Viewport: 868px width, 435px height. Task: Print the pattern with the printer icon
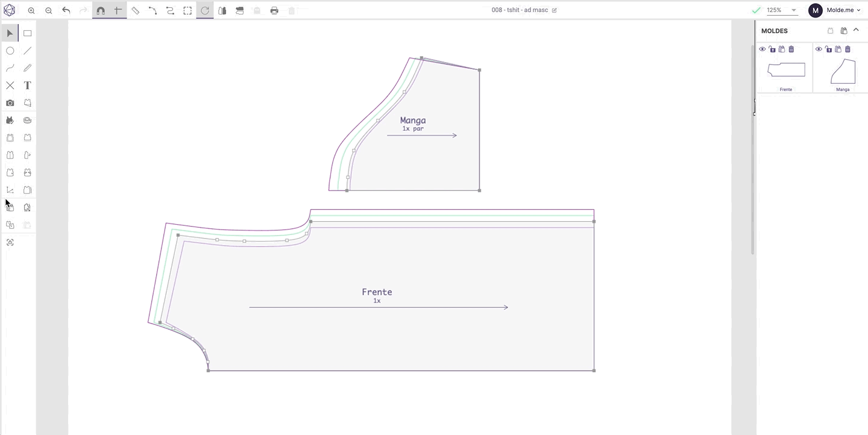tap(274, 11)
